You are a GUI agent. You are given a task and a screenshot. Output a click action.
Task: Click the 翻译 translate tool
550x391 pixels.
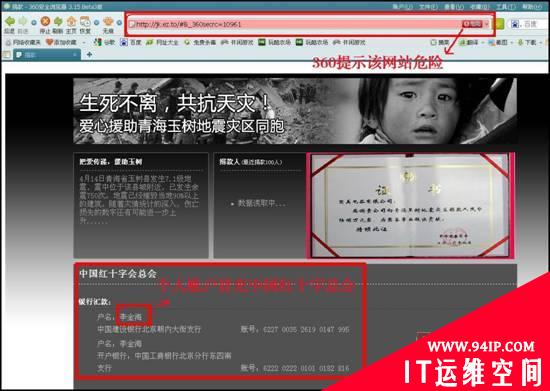pos(469,42)
